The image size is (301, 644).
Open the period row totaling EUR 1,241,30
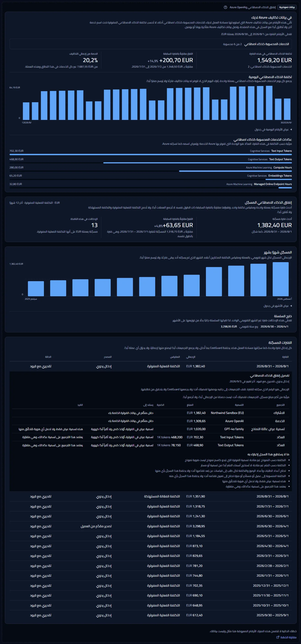[151, 516]
